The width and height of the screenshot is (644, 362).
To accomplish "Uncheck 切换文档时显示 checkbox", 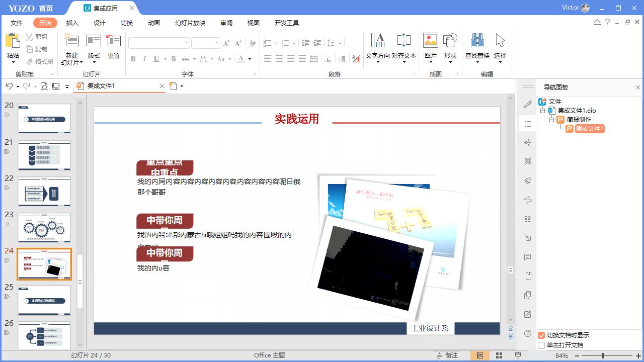I will point(542,335).
